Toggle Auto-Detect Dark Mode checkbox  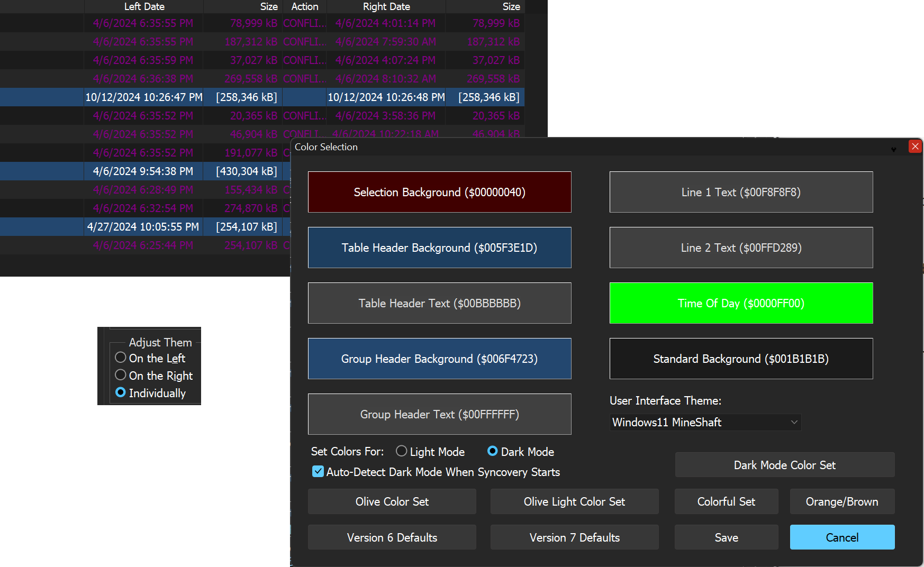pos(318,472)
